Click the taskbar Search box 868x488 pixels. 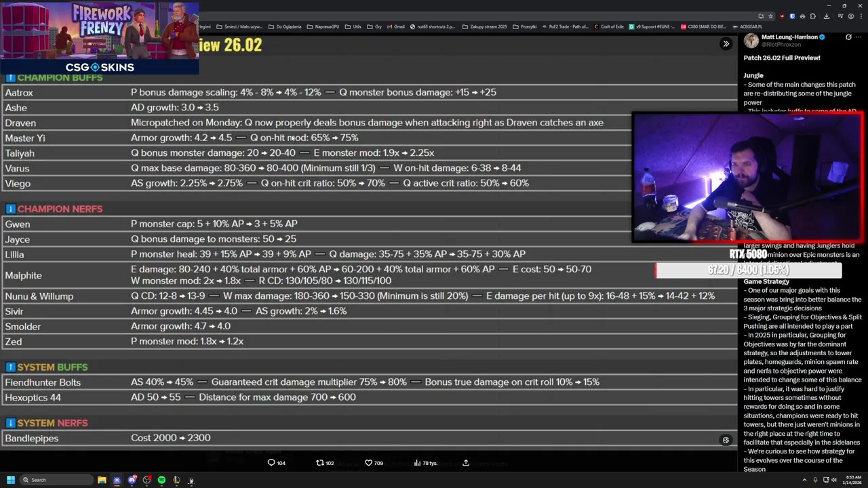pyautogui.click(x=56, y=480)
